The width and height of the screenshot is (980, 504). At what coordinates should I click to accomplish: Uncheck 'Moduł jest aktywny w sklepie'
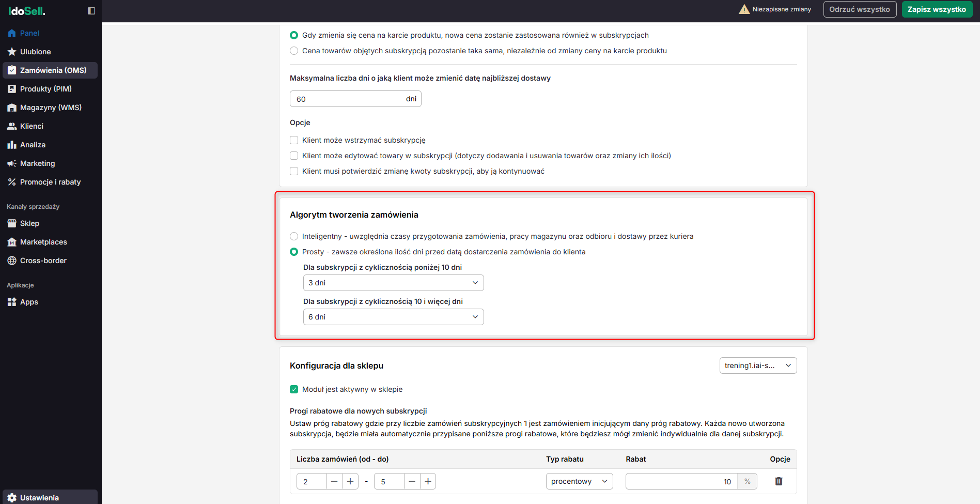coord(294,389)
